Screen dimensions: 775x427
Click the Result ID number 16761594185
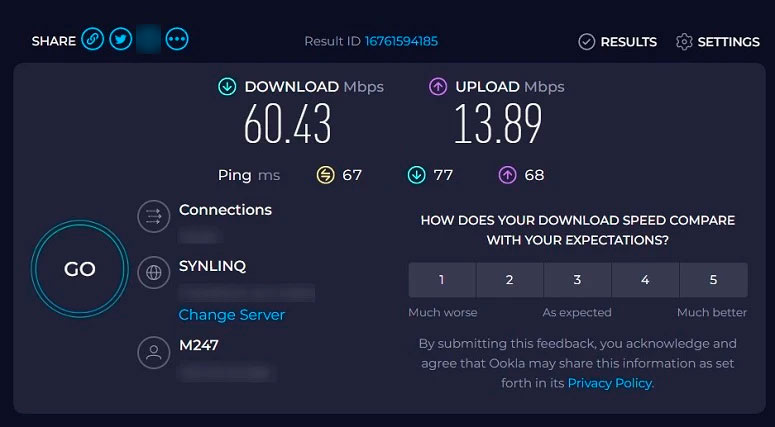(401, 41)
